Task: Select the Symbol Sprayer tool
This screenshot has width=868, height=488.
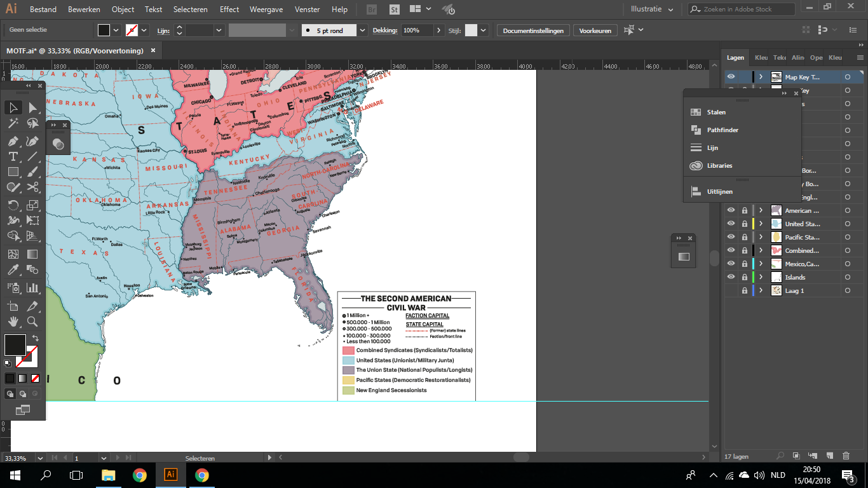Action: pos(13,288)
